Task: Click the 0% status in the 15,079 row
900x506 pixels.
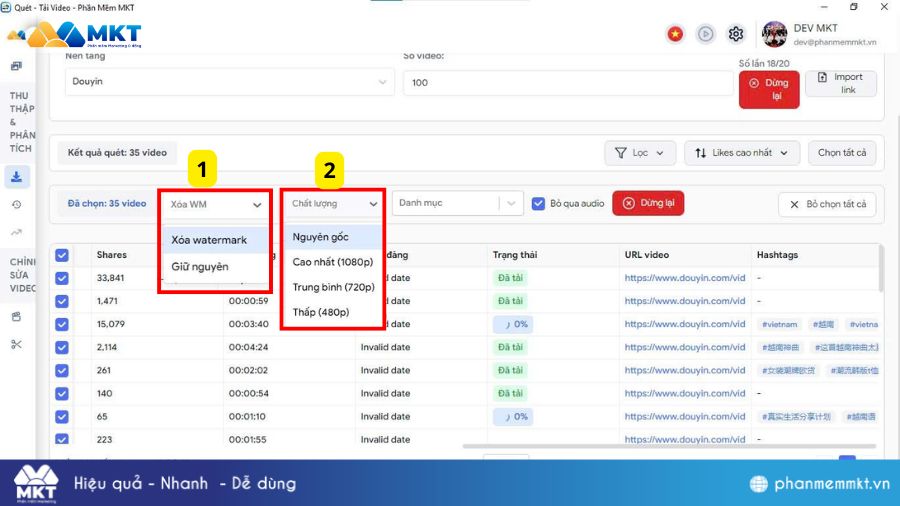Action: click(513, 324)
